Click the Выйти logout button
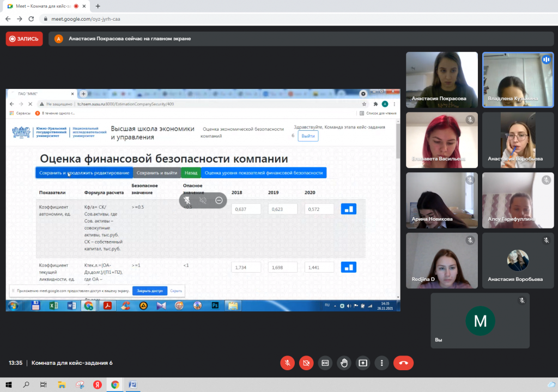Image resolution: width=558 pixels, height=392 pixels. pos(308,136)
